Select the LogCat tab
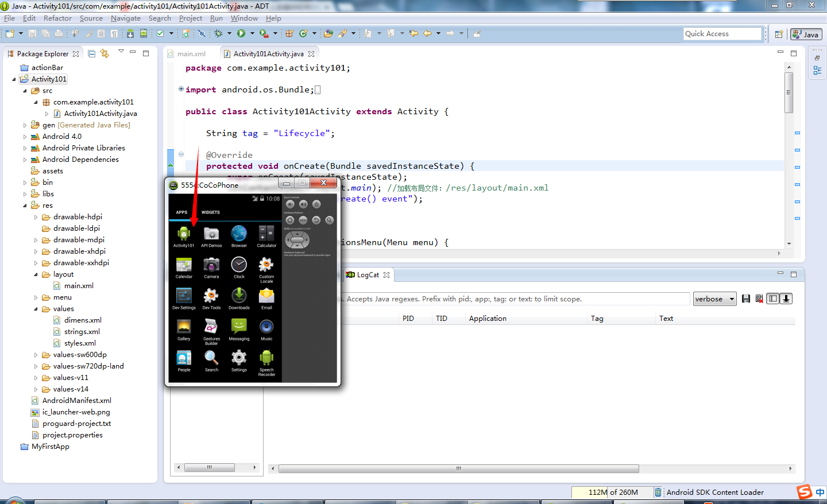This screenshot has height=504, width=827. point(368,275)
